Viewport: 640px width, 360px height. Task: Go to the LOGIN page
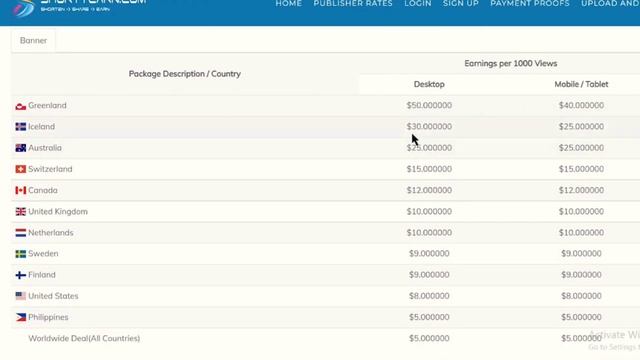tap(418, 4)
